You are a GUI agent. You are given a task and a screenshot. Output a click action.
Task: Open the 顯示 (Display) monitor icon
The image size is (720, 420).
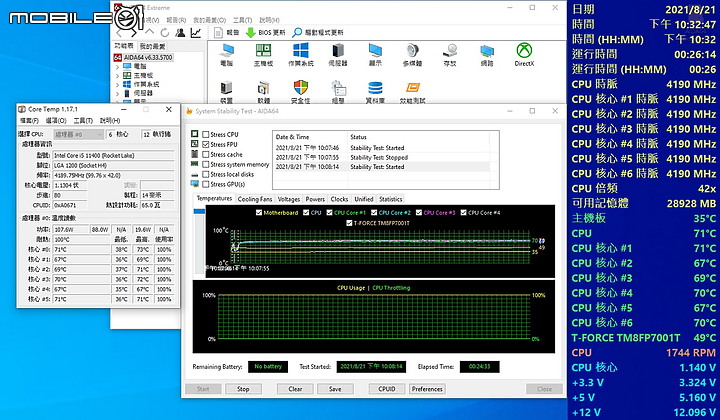pyautogui.click(x=375, y=50)
